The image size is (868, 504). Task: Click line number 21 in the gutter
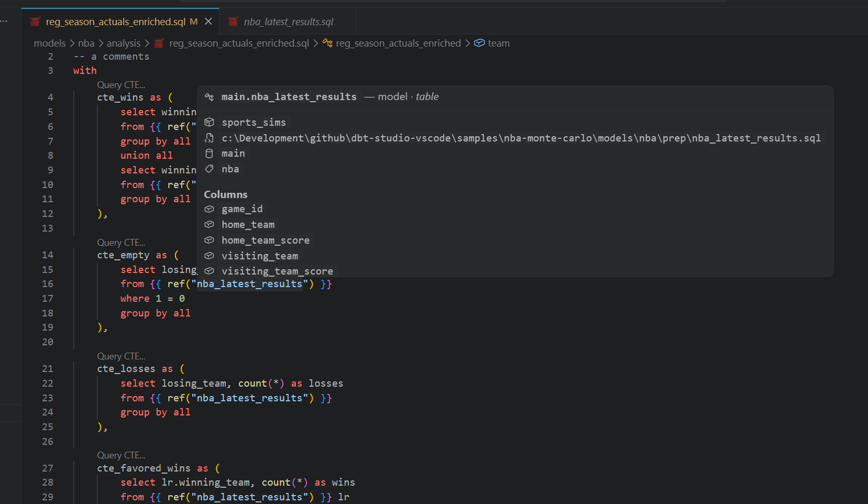click(x=48, y=369)
